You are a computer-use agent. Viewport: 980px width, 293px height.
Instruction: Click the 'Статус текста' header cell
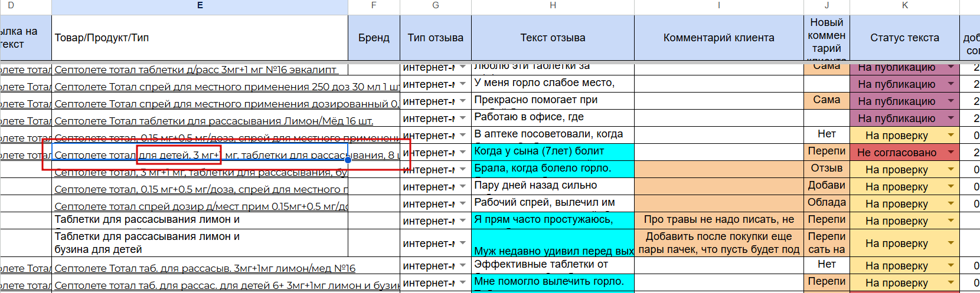click(905, 38)
